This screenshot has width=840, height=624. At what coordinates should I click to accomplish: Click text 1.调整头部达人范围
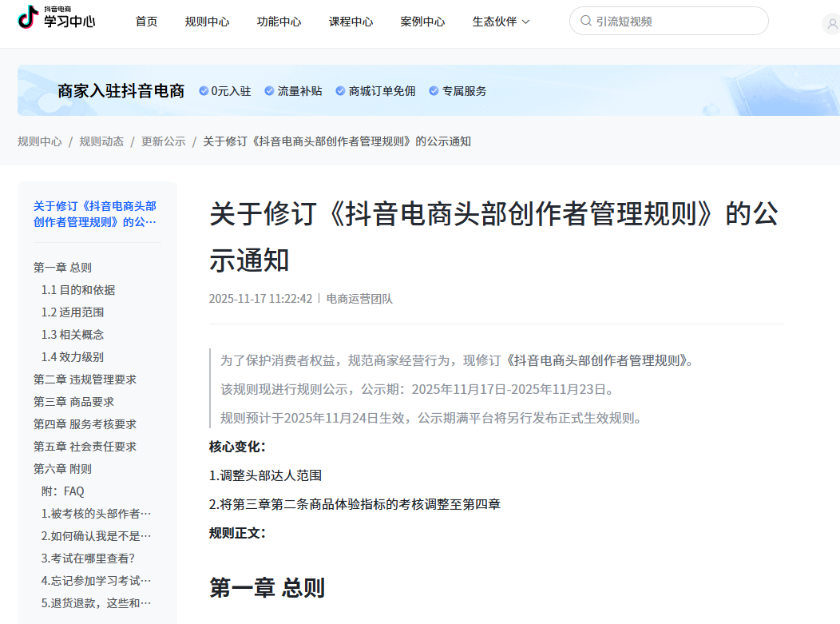pyautogui.click(x=265, y=475)
